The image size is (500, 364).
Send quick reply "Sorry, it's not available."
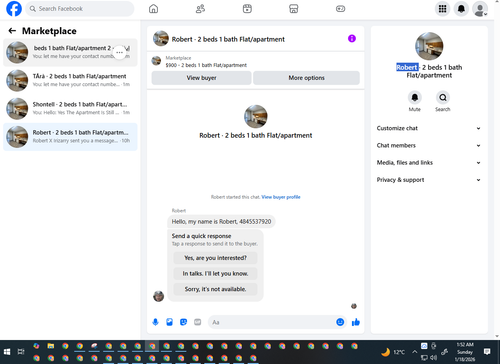215,289
